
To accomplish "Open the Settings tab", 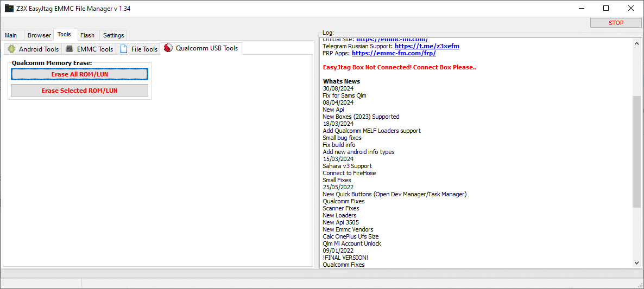I will (x=113, y=35).
